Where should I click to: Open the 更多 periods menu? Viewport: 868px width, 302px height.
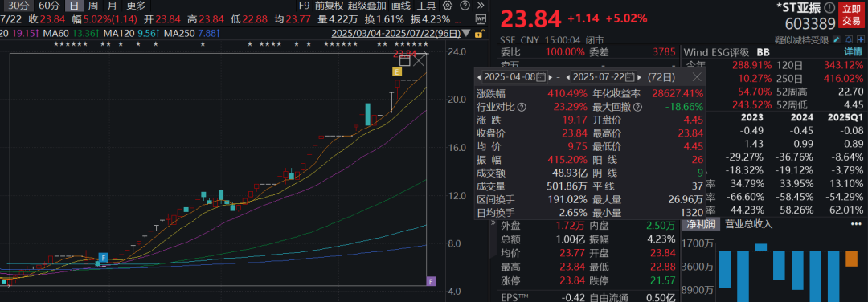(136, 6)
